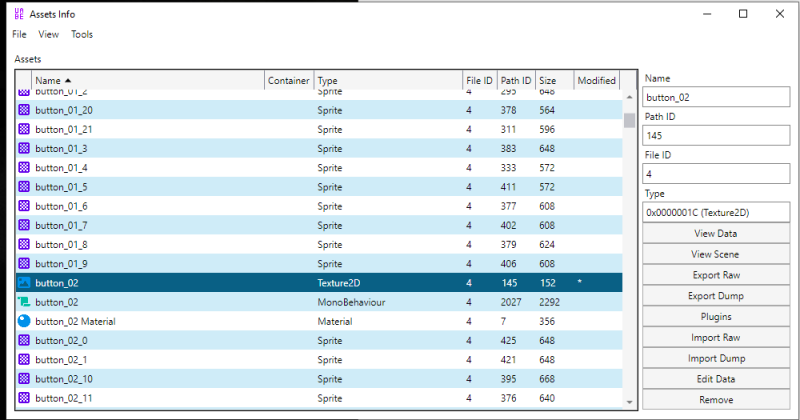The image size is (800, 420).
Task: Sort by the Path ID column header
Action: [x=516, y=80]
